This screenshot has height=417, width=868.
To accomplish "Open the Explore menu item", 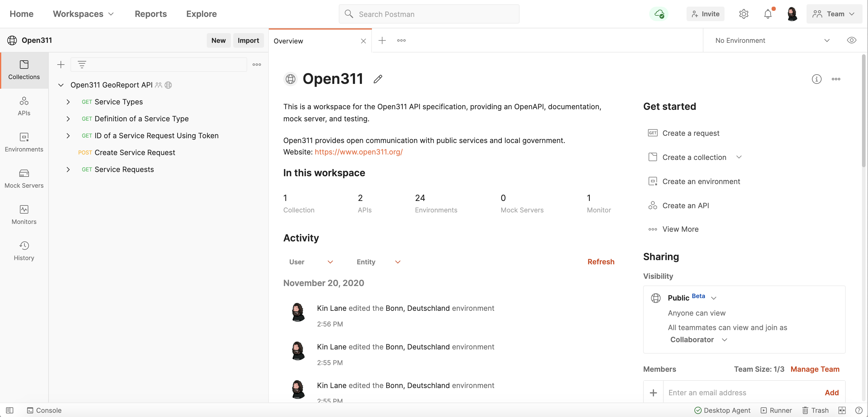I will (202, 14).
